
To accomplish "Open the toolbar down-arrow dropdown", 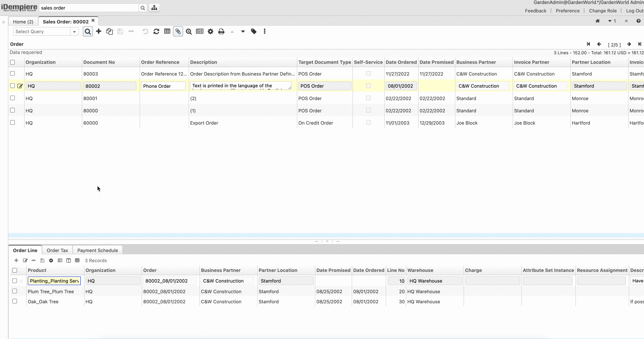I will (243, 31).
